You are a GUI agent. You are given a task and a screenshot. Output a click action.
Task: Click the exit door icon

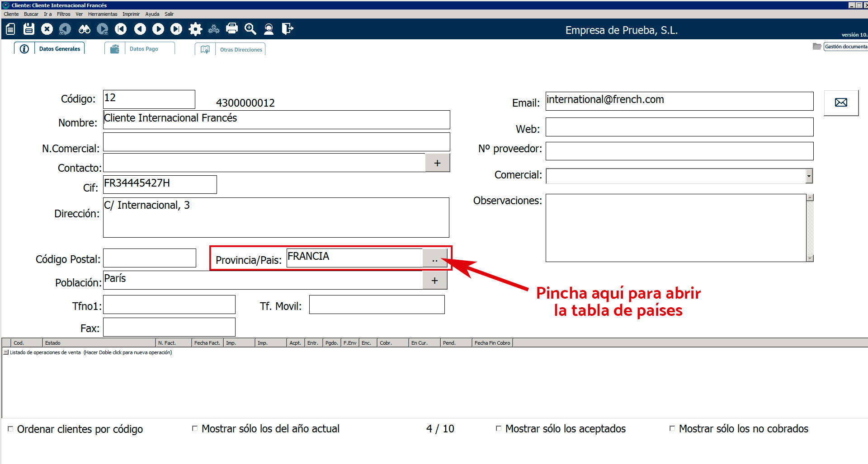(x=288, y=29)
